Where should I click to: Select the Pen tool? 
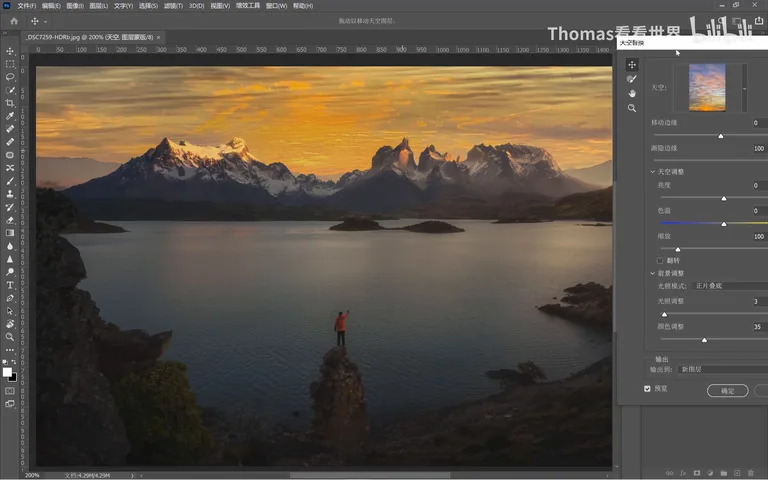click(x=10, y=298)
